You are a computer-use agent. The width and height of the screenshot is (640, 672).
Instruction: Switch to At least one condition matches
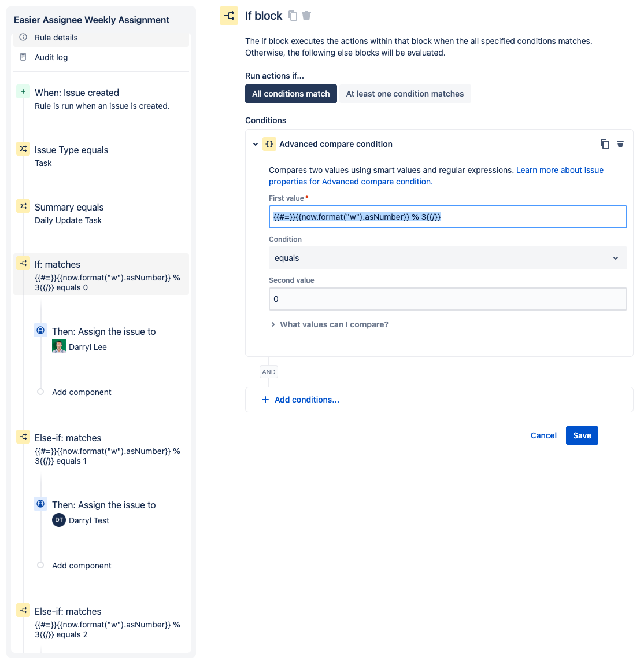(x=405, y=93)
